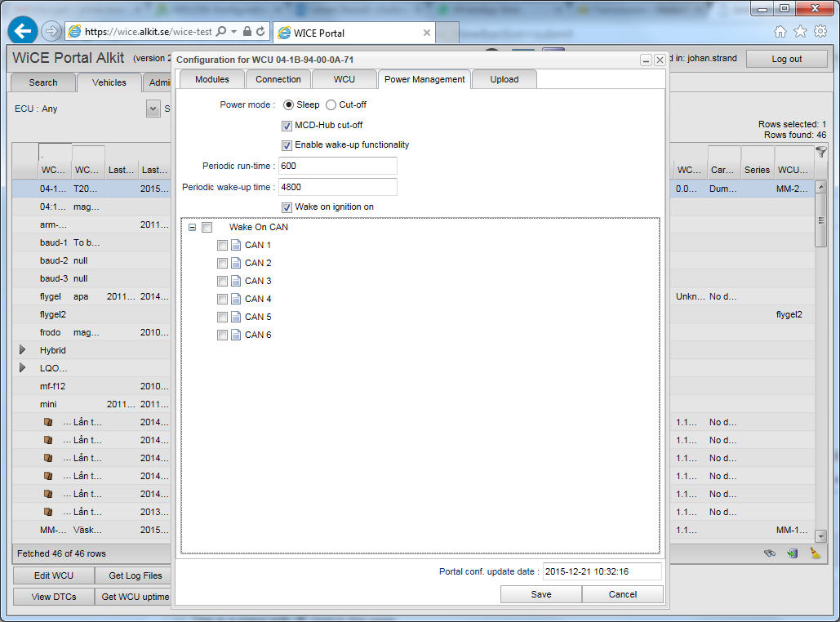This screenshot has width=840, height=622.
Task: Open the ECU dropdown arrow
Action: click(x=153, y=109)
